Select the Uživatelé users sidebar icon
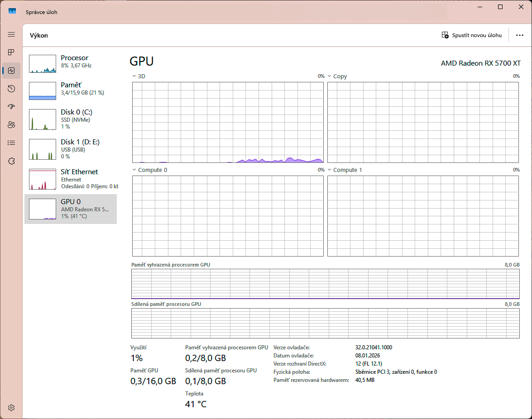532x419 pixels. (11, 124)
